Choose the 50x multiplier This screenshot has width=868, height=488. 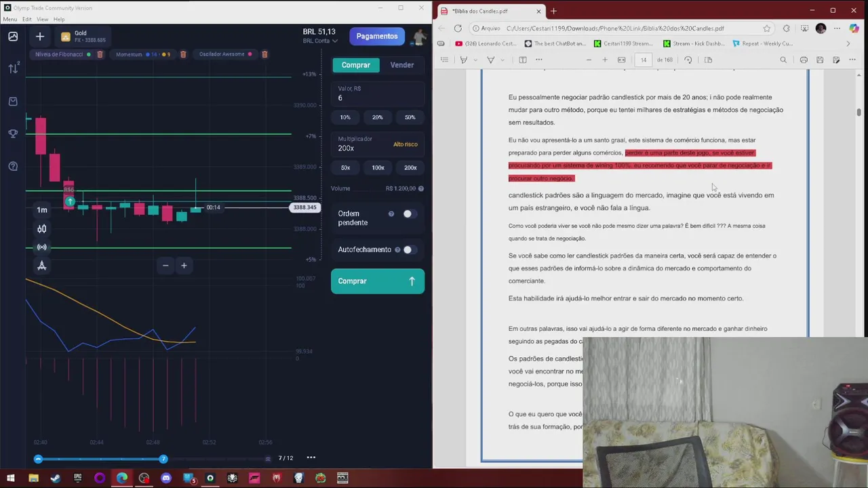point(345,167)
